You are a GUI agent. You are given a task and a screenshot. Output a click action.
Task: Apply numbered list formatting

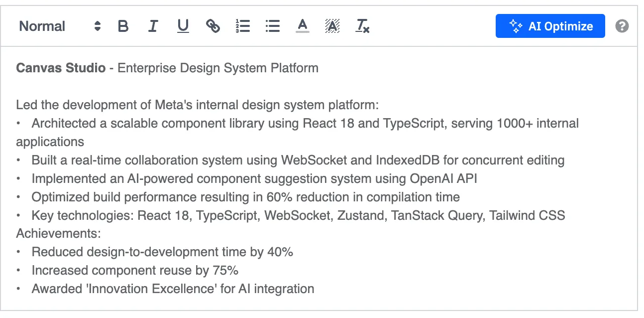coord(243,26)
